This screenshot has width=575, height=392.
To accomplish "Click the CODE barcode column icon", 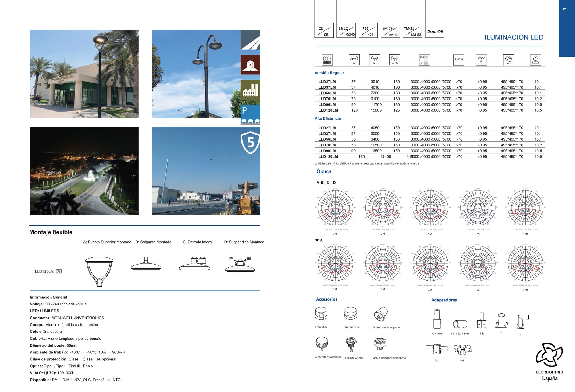I will tap(327, 60).
